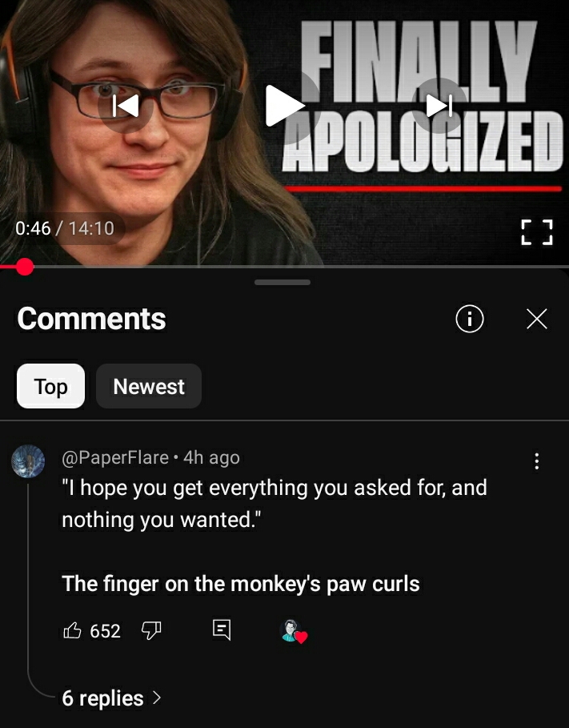Open comment options three-dot menu

coord(536,461)
